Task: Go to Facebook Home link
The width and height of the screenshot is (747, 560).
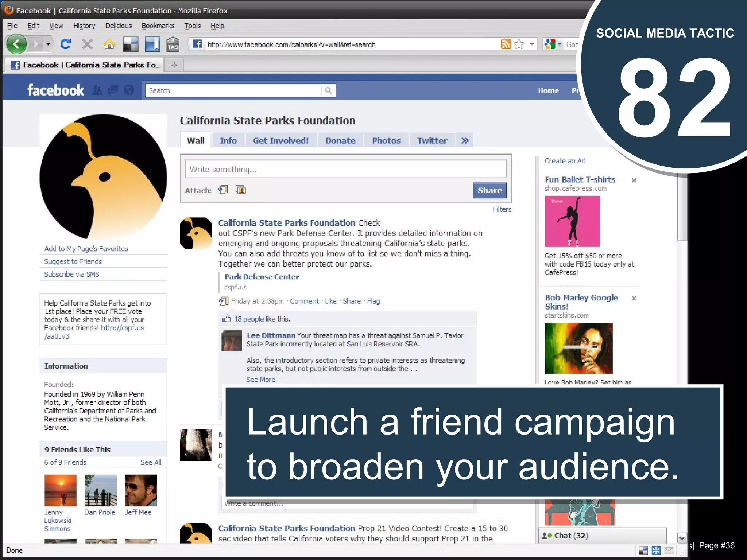Action: tap(548, 90)
